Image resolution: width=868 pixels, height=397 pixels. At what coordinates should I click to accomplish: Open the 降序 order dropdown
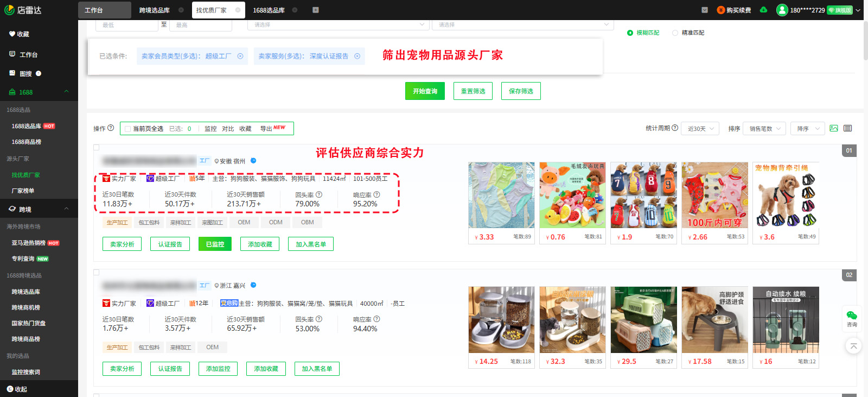click(x=808, y=129)
